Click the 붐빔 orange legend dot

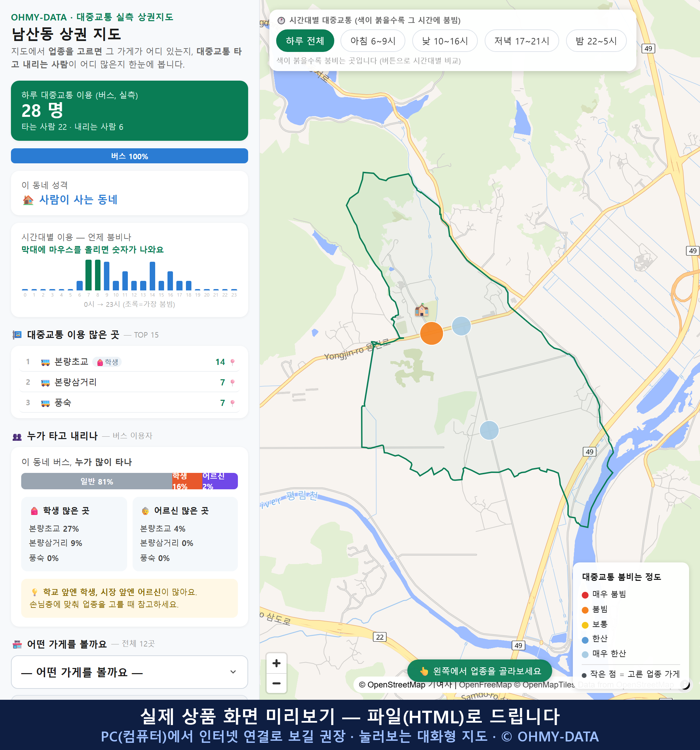click(585, 610)
